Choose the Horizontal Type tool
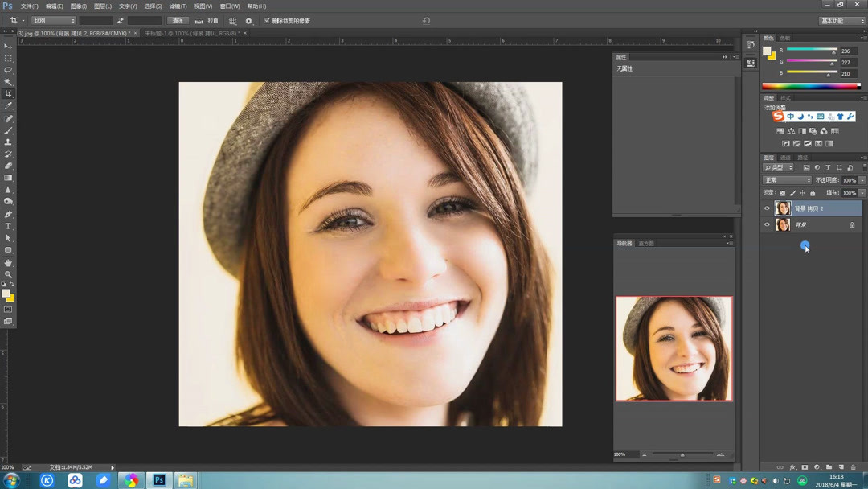Viewport: 868px width, 489px height. coord(8,226)
